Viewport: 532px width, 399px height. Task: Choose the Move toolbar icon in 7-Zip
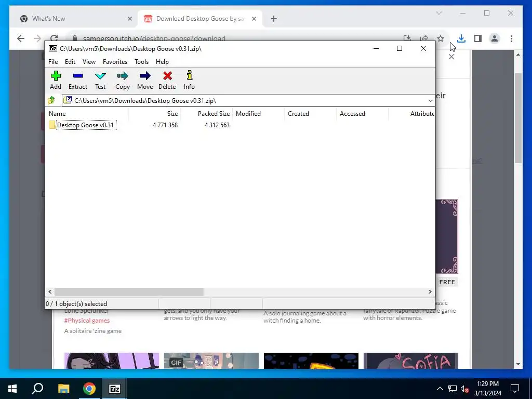[x=145, y=81]
